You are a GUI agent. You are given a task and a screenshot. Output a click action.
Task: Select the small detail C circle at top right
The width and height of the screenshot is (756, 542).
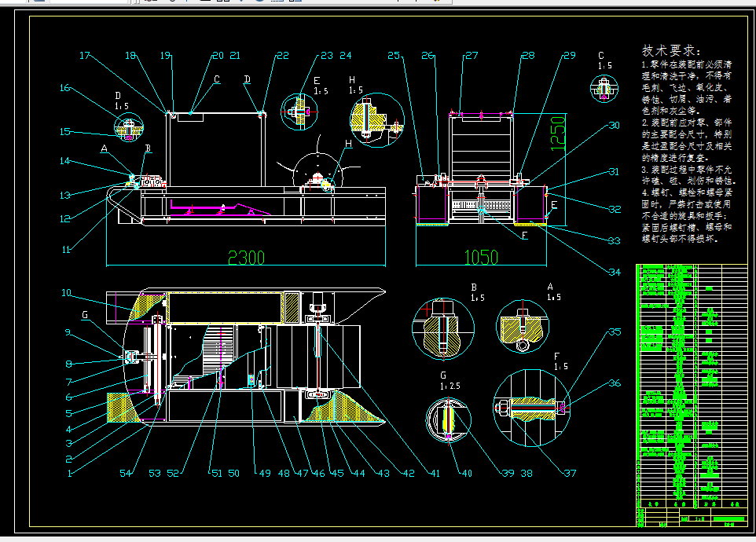[x=604, y=88]
